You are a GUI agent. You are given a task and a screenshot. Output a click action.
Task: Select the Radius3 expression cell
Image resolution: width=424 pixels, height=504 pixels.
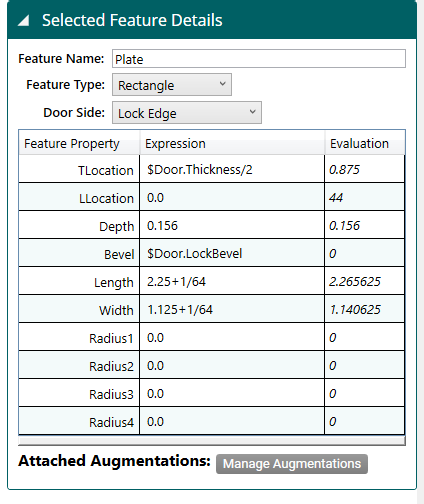[x=232, y=393]
